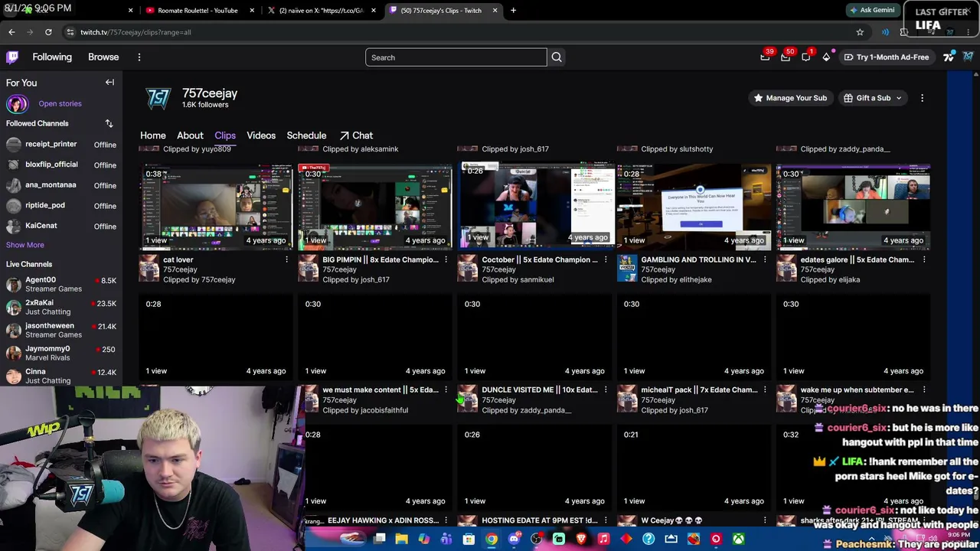View site information icon in address bar

pos(70,32)
